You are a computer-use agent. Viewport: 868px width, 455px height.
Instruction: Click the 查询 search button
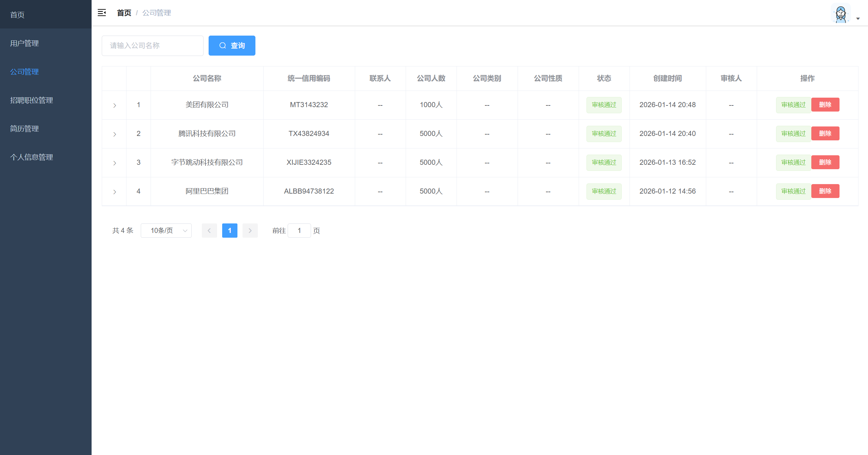pos(232,45)
